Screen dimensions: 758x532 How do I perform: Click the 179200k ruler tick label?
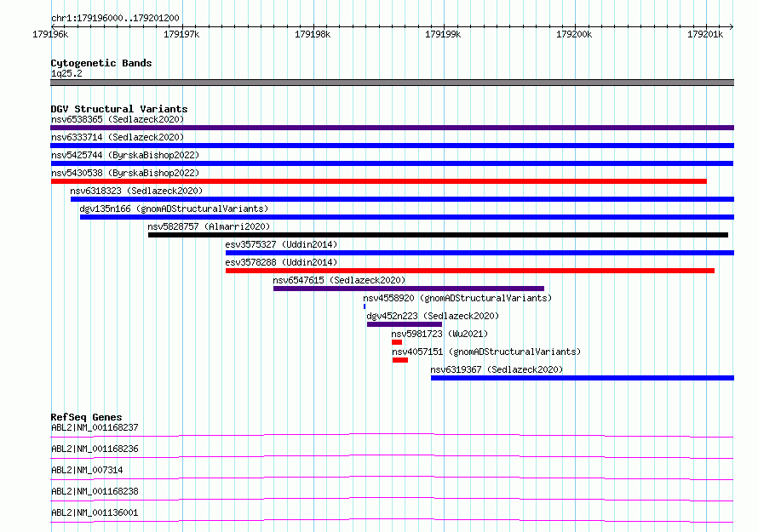tap(574, 34)
